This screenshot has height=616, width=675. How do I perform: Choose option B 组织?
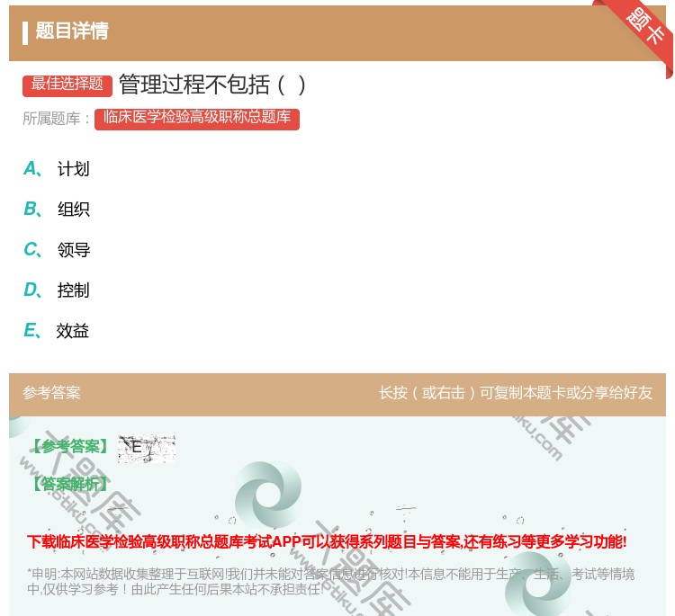pos(57,209)
